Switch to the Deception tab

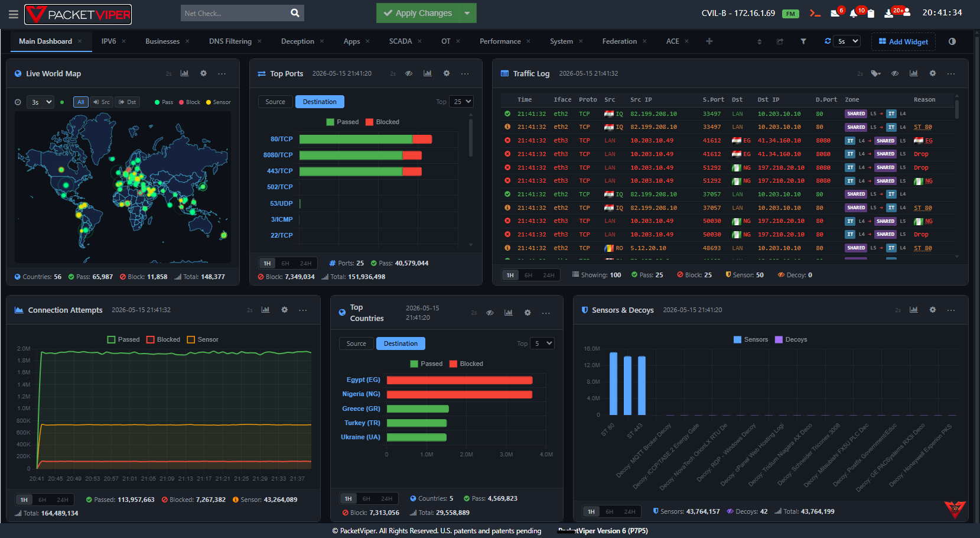pyautogui.click(x=298, y=41)
